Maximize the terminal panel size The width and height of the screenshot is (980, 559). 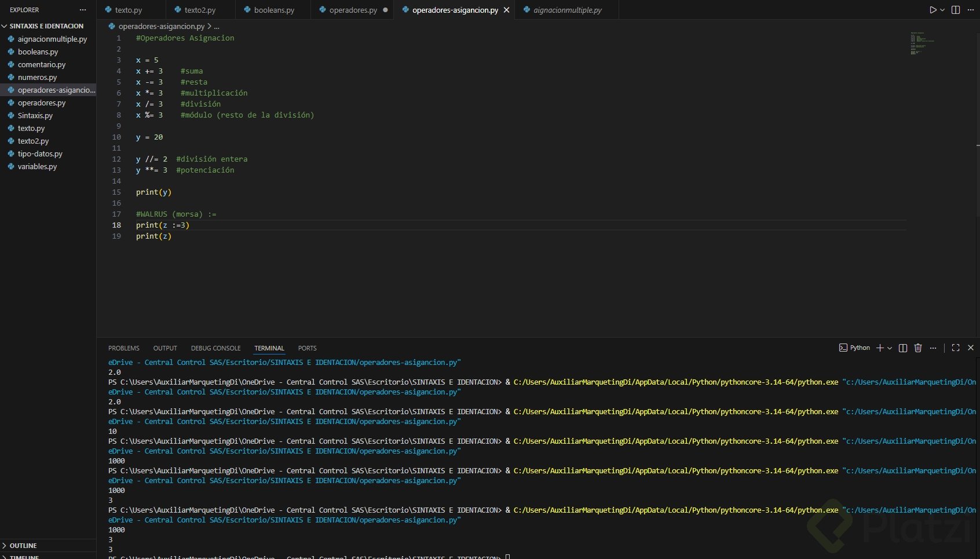956,348
